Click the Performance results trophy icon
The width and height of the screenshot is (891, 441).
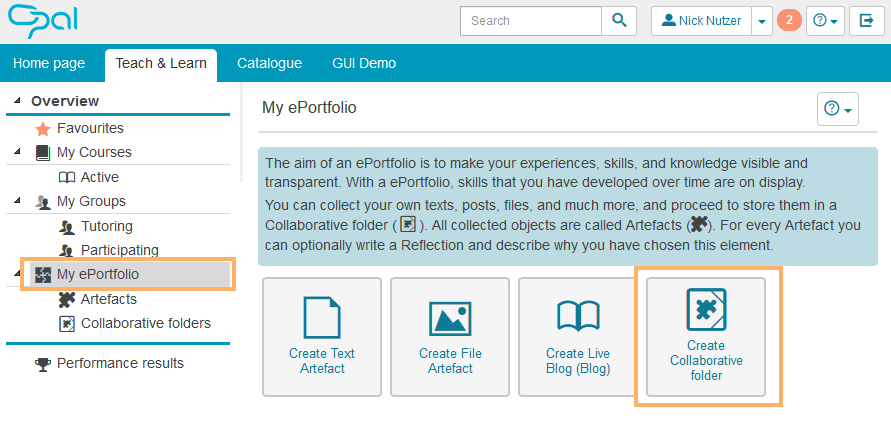pyautogui.click(x=42, y=364)
